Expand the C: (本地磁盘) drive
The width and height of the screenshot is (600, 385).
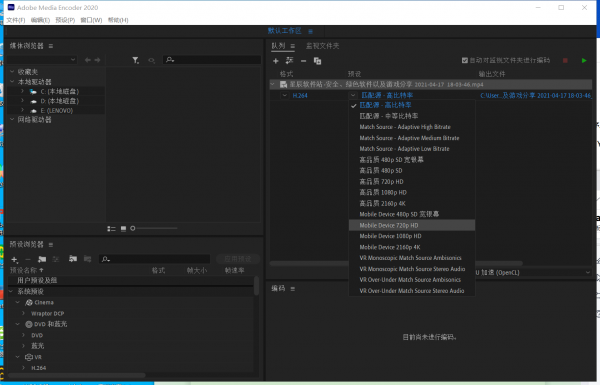click(x=23, y=91)
